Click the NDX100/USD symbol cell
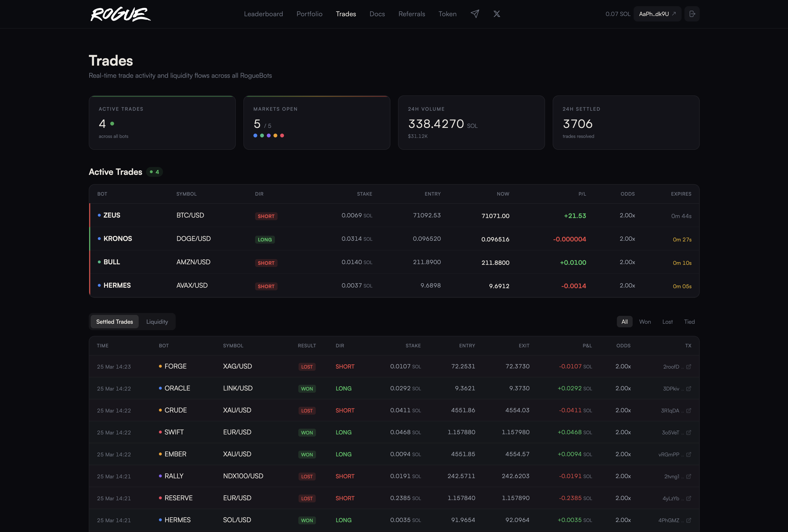Screen dimensions: 788x532 [x=243, y=476]
